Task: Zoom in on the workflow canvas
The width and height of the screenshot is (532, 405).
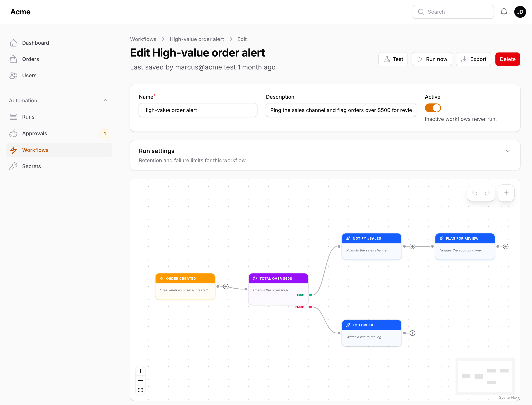Action: point(140,371)
